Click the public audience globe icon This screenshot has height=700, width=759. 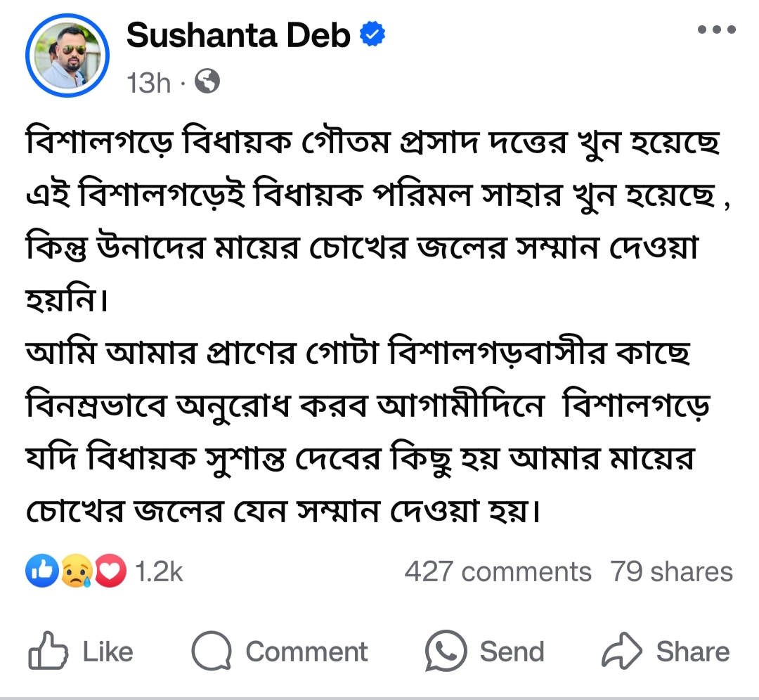pyautogui.click(x=207, y=83)
